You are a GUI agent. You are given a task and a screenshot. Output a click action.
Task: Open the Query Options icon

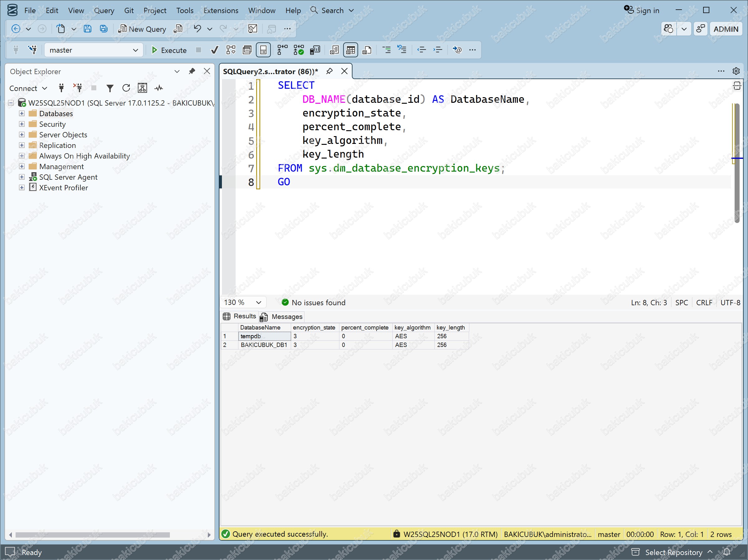[x=247, y=50]
